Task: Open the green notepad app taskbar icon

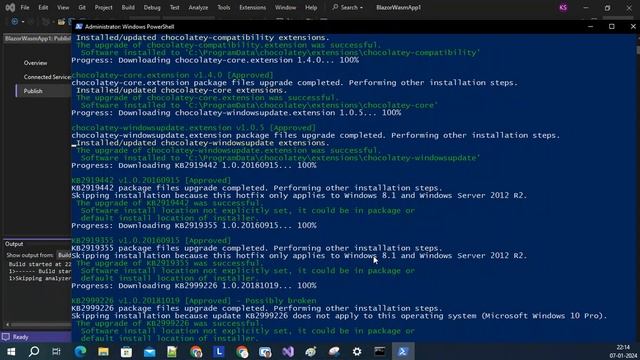Action: point(172,351)
